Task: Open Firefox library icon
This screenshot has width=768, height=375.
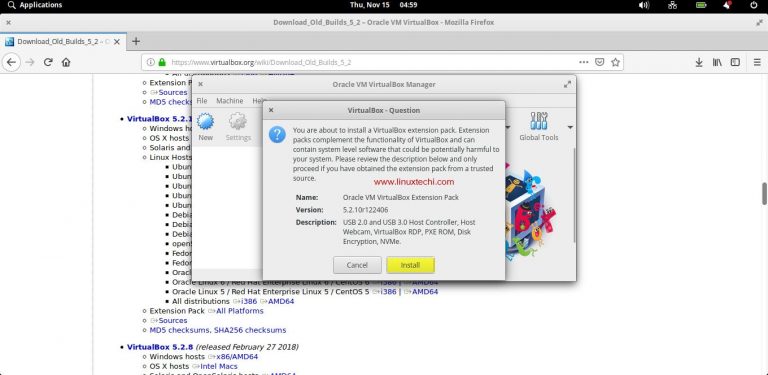Action: click(717, 62)
